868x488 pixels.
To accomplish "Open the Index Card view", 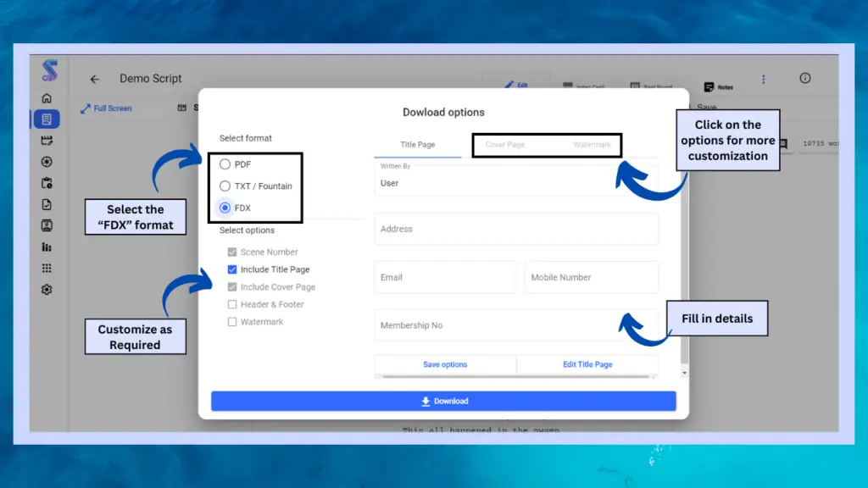I will (x=583, y=86).
